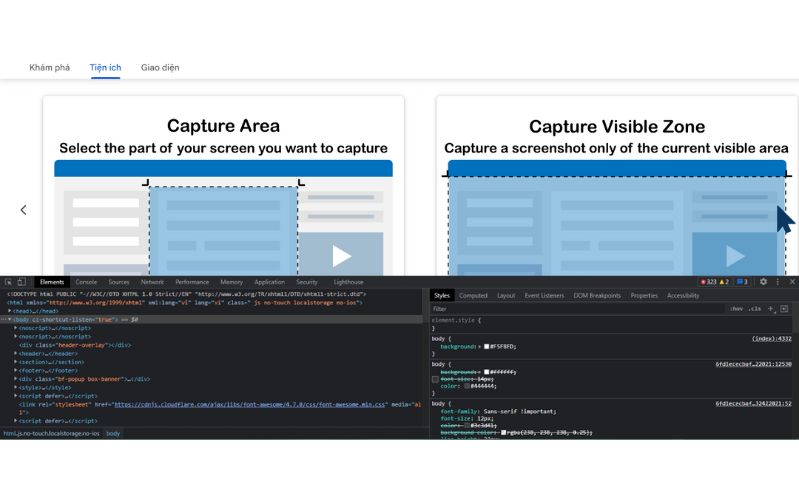Play video icon in Capture Area card
This screenshot has height=500, width=799.
click(x=341, y=256)
